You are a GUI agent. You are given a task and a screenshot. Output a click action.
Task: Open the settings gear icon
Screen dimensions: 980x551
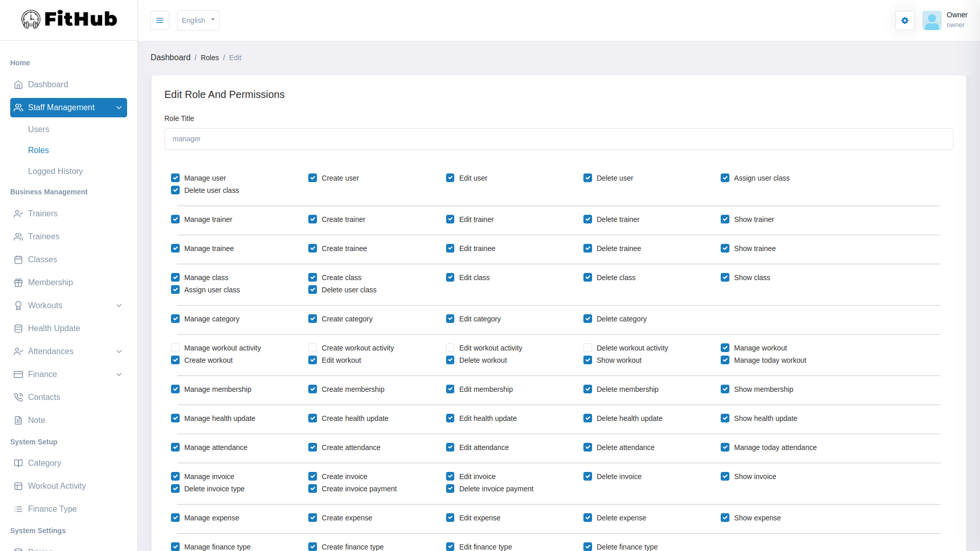904,20
